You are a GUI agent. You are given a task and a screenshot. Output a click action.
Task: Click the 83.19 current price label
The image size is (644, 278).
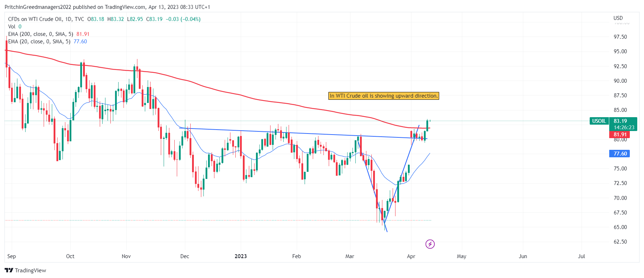click(620, 121)
